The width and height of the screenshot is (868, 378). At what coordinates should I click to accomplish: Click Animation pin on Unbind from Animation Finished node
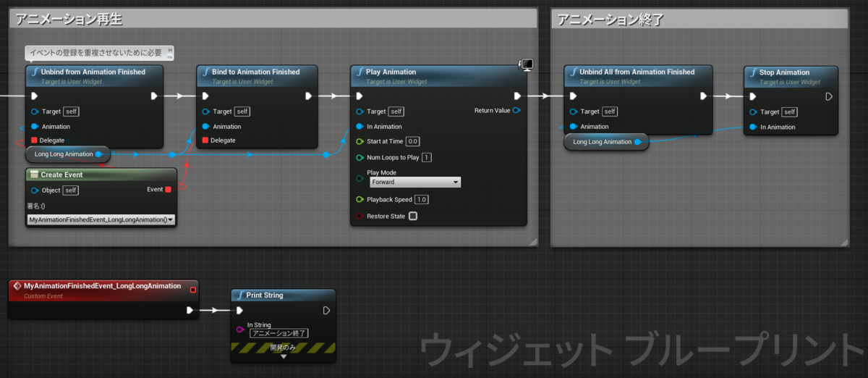tap(35, 127)
